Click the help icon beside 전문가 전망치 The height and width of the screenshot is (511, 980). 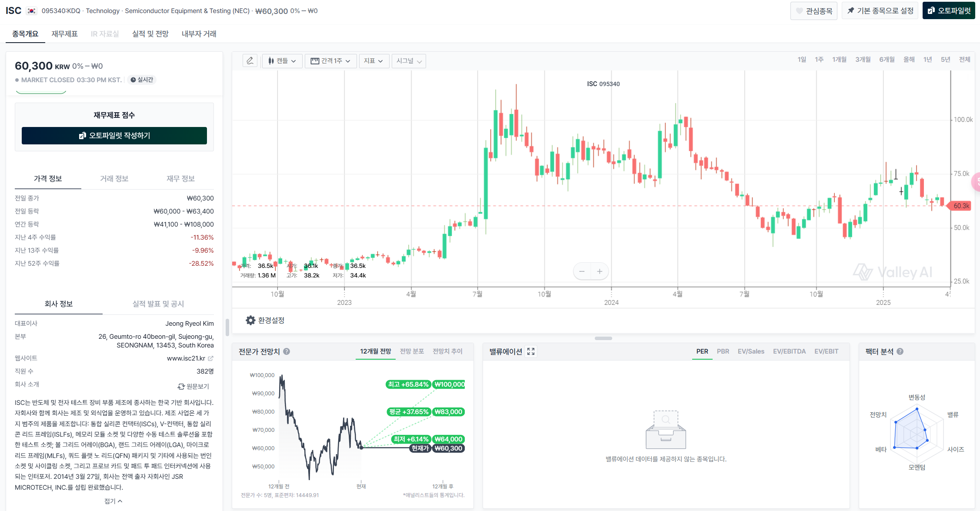pos(287,351)
